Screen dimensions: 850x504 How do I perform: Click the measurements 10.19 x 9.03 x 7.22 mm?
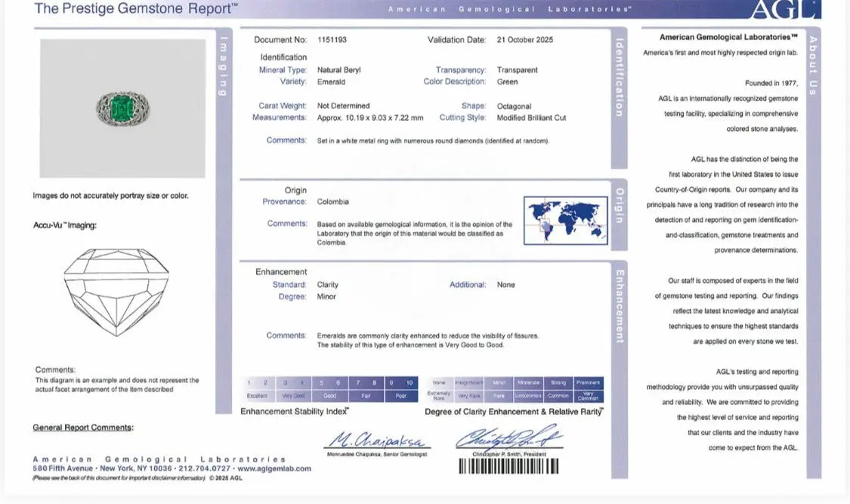click(370, 118)
